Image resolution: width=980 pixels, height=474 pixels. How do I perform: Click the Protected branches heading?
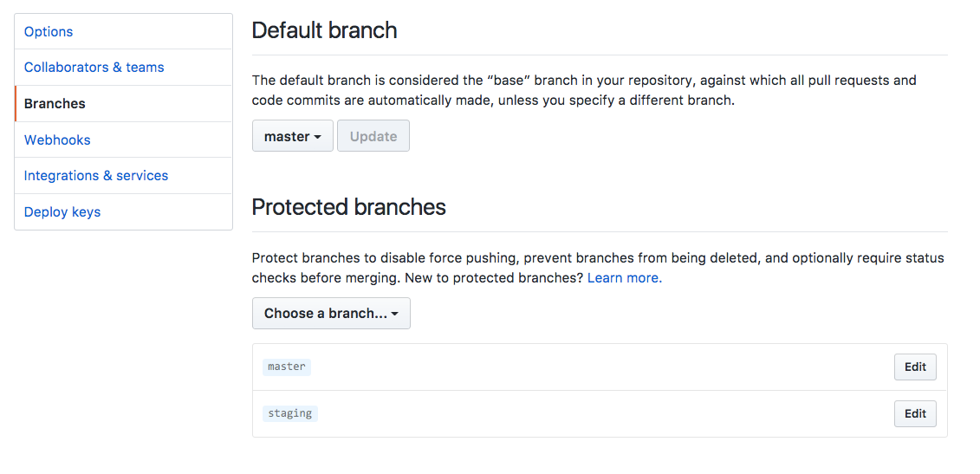348,207
